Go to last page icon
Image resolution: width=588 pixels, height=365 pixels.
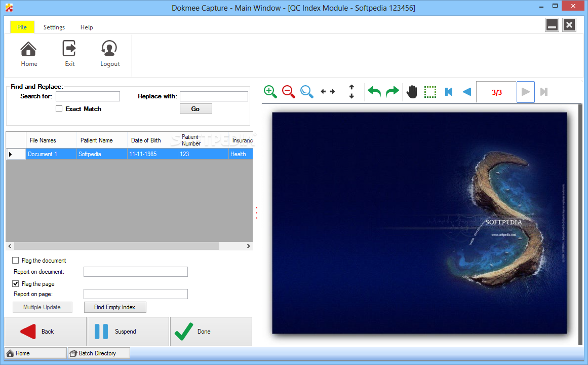544,92
